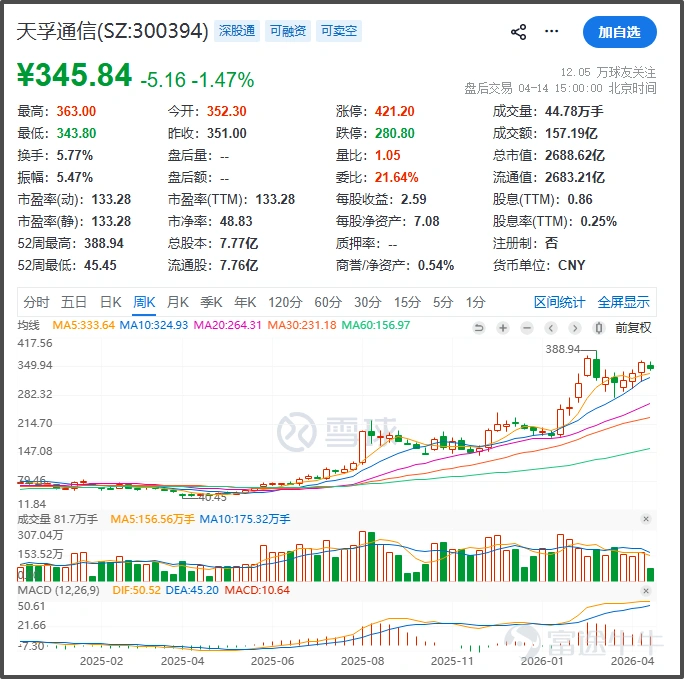
Task: Click the MA20:264.31 legend label
Action: tap(227, 325)
